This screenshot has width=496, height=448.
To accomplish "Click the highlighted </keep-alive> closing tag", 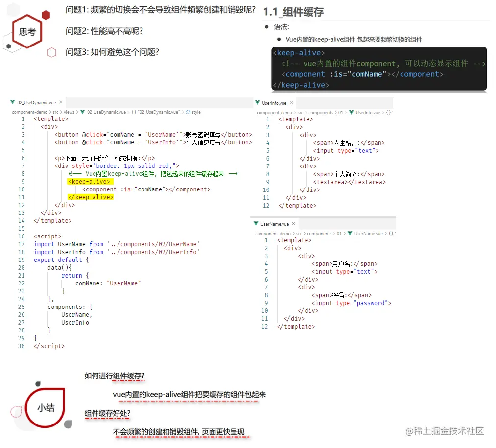I will pos(91,197).
